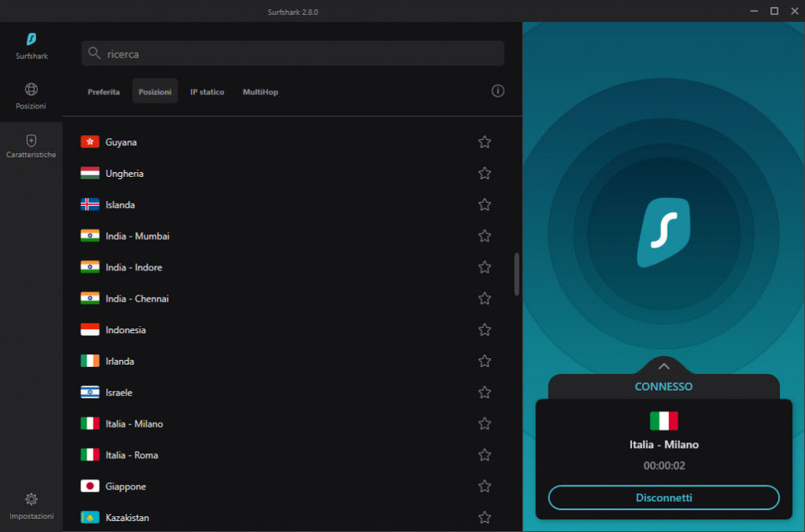Minimize the Surfshark window
Screen dimensions: 805x532
pos(754,11)
